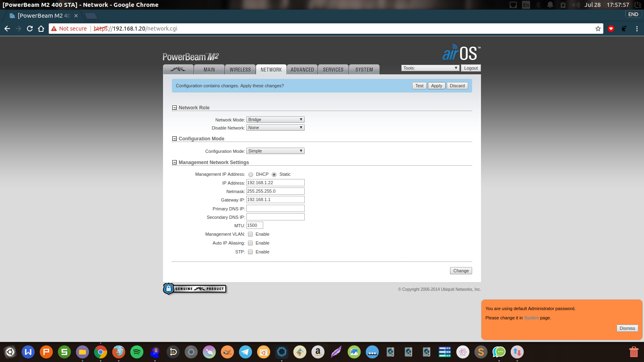Enable the STP checkbox
Screen dimensions: 644x362
tap(250, 252)
